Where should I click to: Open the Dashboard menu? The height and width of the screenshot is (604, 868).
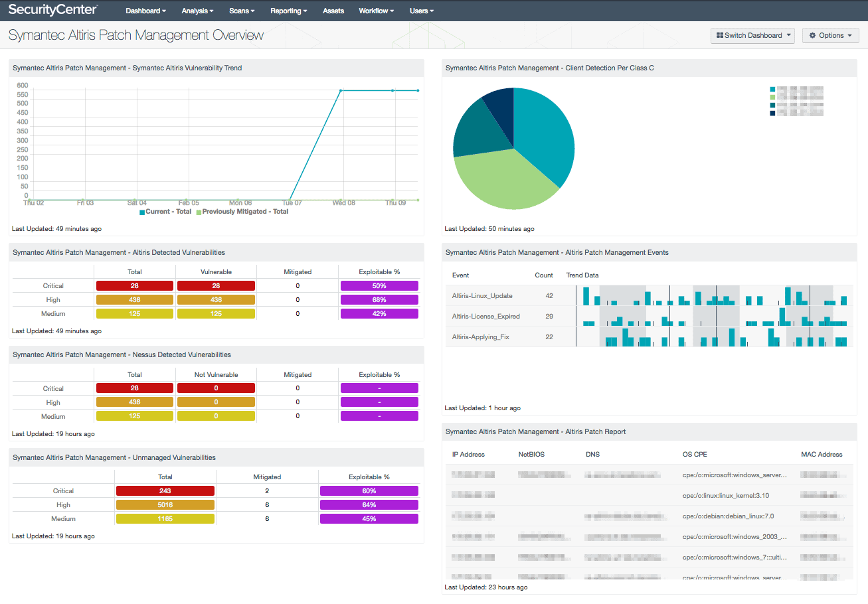tap(145, 11)
